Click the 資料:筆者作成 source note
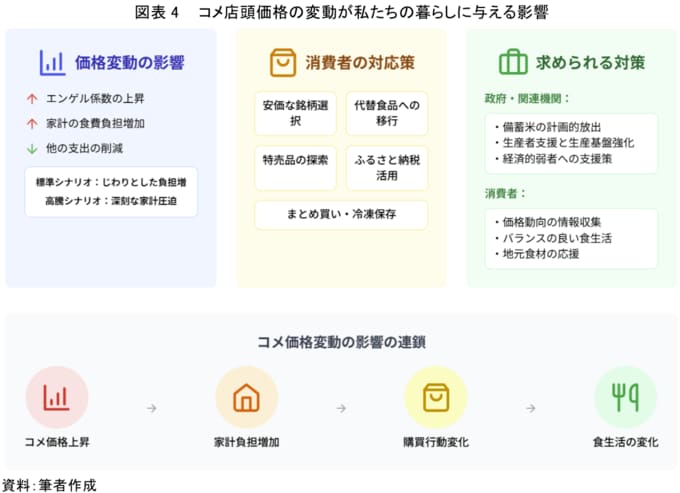This screenshot has height=493, width=680. 49,485
